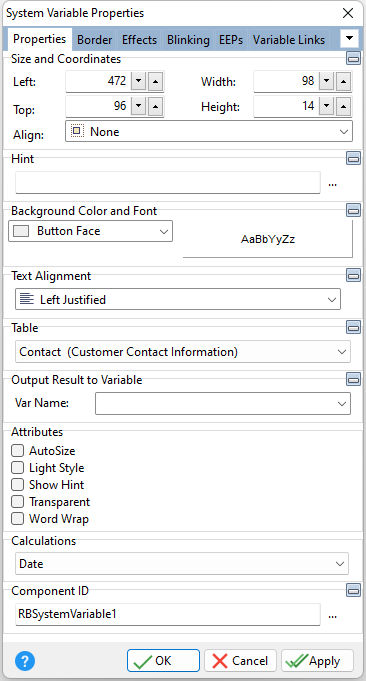Click into the Top value field
The width and height of the screenshot is (366, 681).
98,106
